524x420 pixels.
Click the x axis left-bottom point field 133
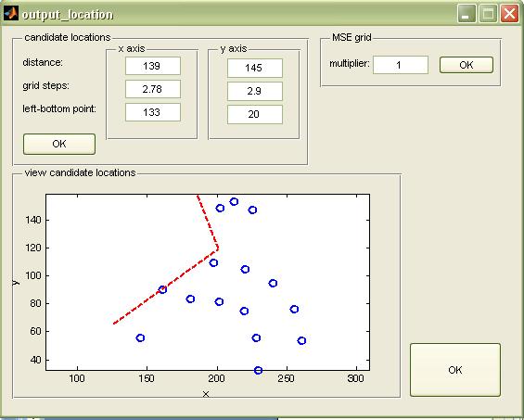click(x=153, y=112)
